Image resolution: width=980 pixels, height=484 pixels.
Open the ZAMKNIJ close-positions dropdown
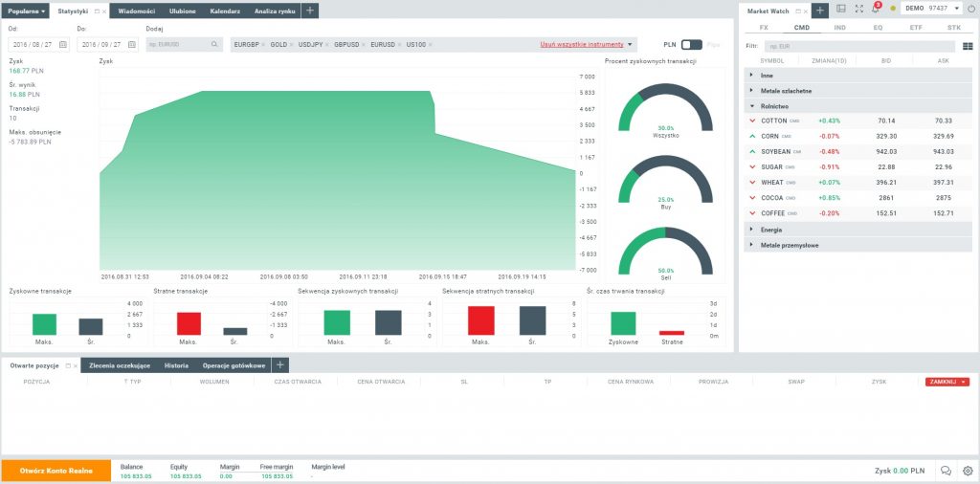pos(947,382)
